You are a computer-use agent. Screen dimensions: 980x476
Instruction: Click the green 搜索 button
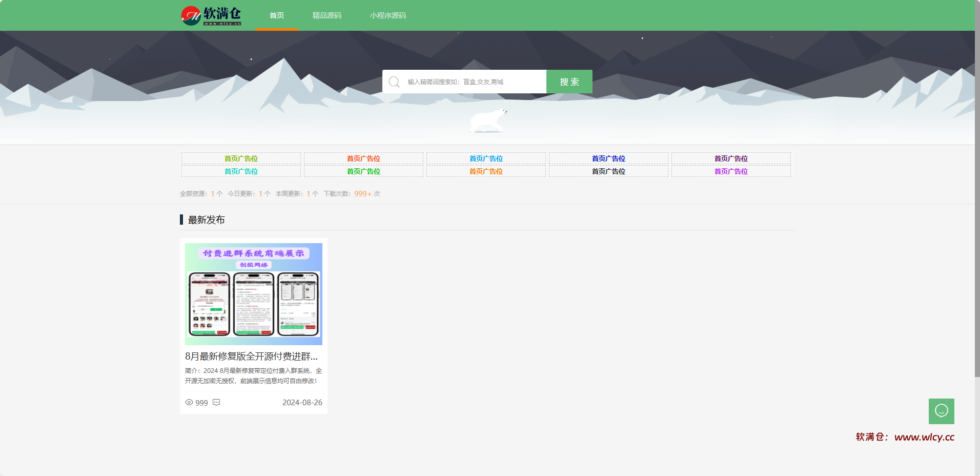(x=569, y=82)
